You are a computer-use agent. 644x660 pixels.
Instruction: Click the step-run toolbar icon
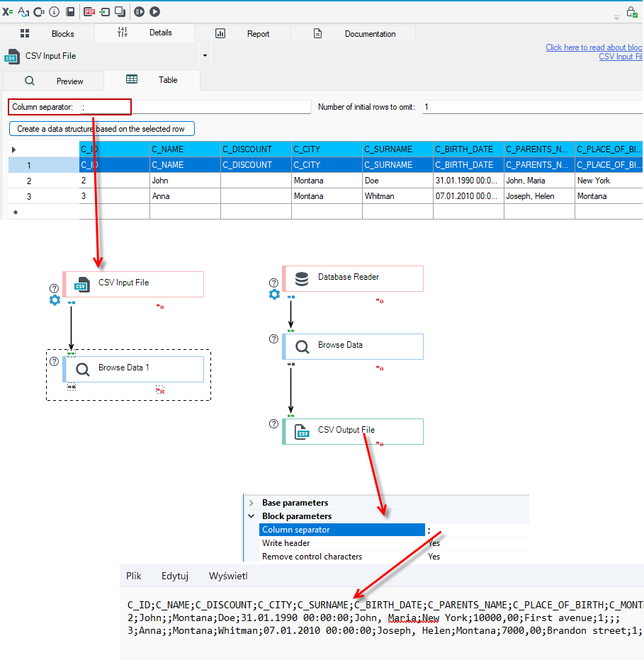pos(139,12)
